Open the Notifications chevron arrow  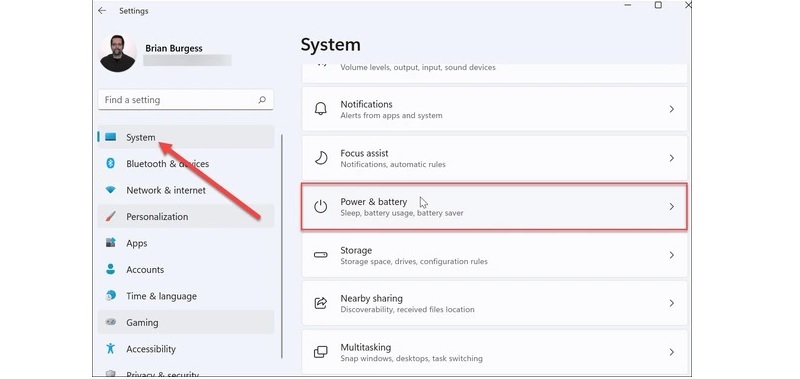tap(671, 109)
